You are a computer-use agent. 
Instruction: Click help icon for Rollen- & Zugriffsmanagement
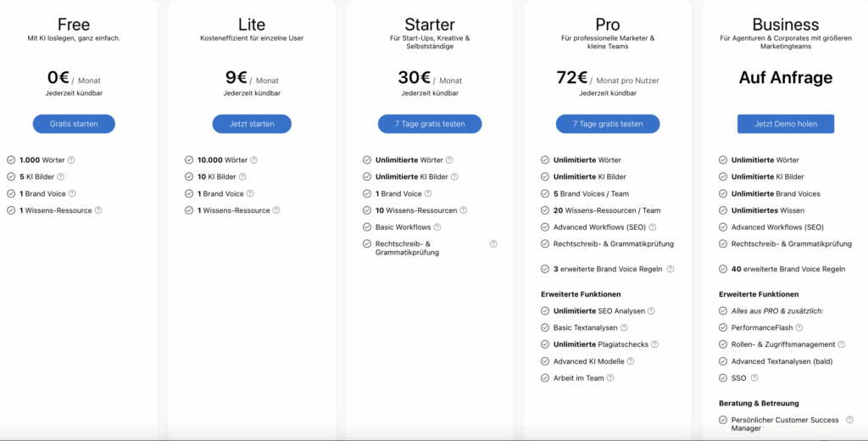click(x=842, y=344)
